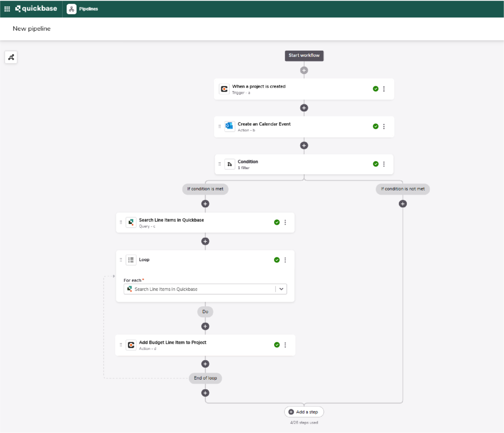Open the For each dropdown in the Loop
The image size is (504, 433).
tap(281, 289)
